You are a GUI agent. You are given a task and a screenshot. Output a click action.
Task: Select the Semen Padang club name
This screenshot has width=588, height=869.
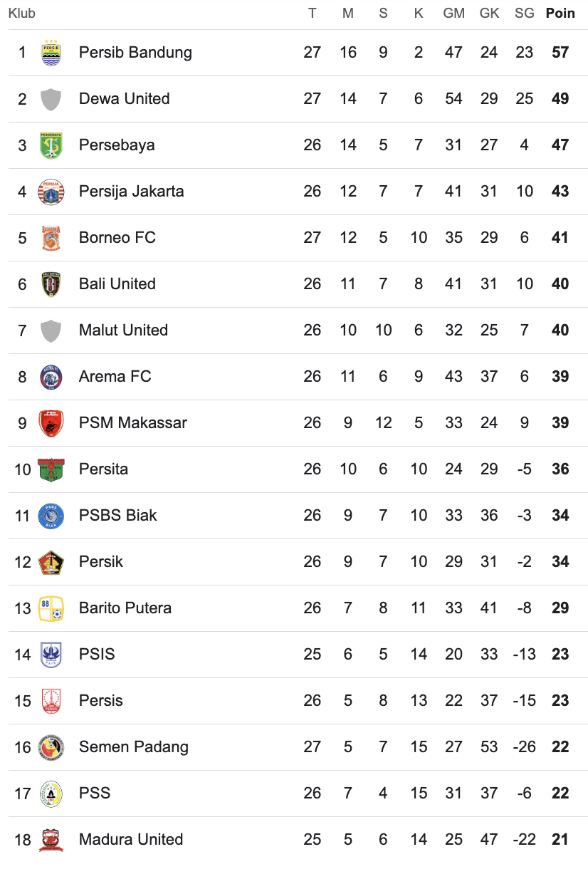(x=133, y=747)
